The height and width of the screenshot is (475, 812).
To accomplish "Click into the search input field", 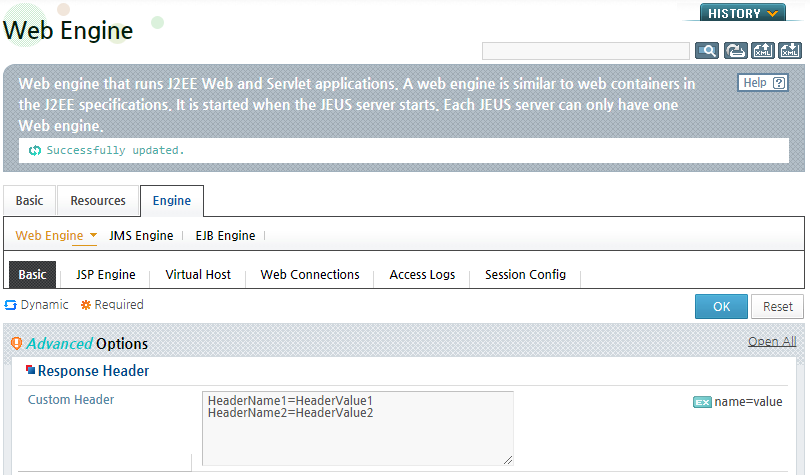I will (586, 51).
